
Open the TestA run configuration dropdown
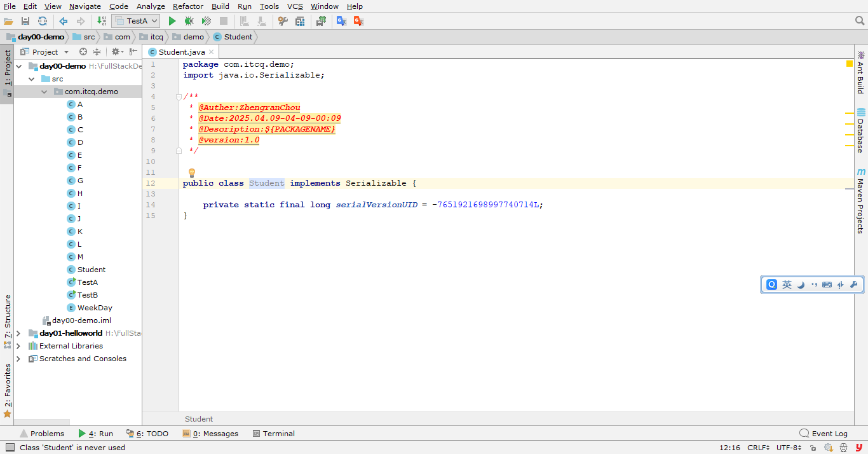[135, 21]
